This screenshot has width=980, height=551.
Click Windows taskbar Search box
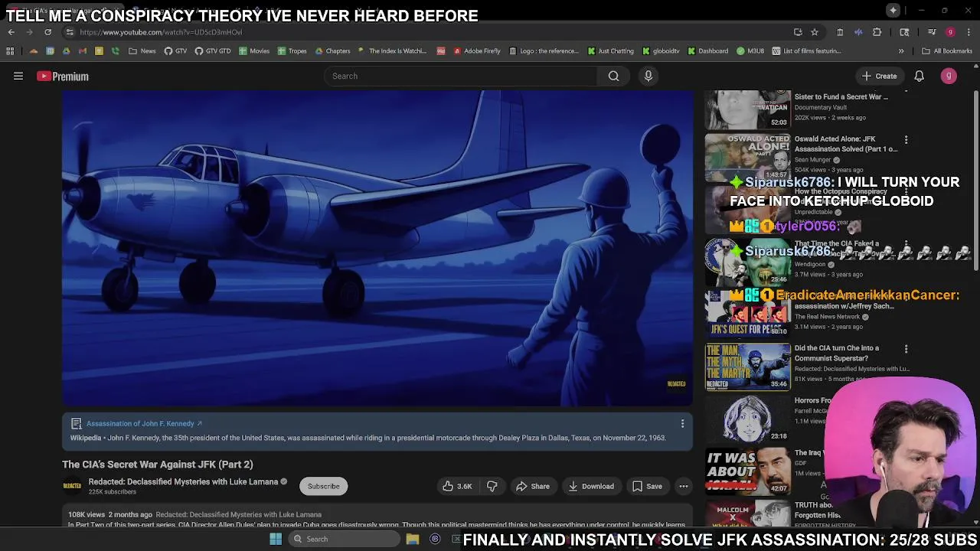(343, 539)
